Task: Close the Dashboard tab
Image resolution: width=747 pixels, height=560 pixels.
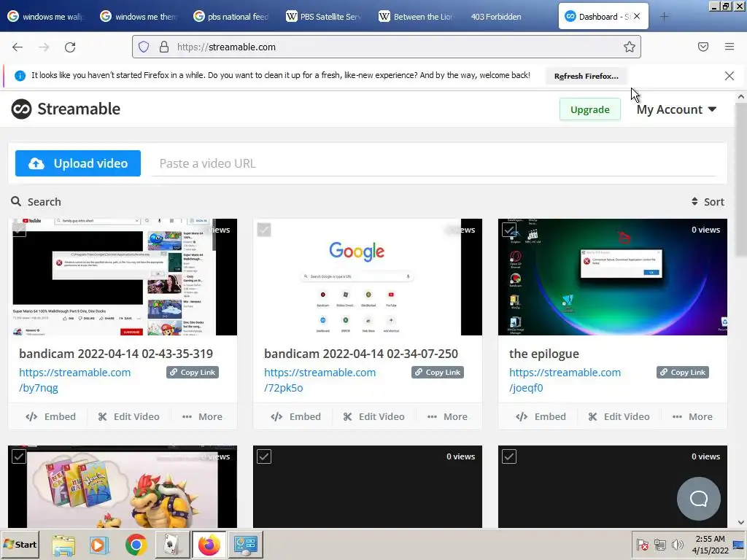Action: 637,16
